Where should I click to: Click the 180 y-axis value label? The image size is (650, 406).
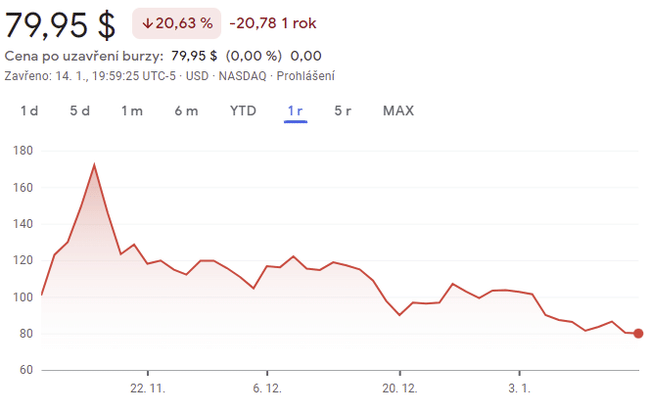[x=23, y=151]
